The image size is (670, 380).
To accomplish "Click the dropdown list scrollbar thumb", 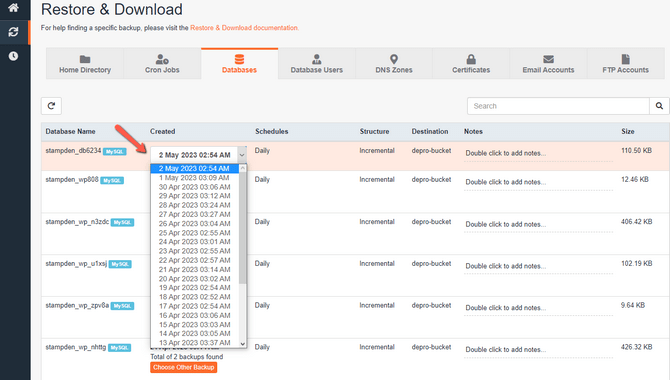I will coord(243,228).
